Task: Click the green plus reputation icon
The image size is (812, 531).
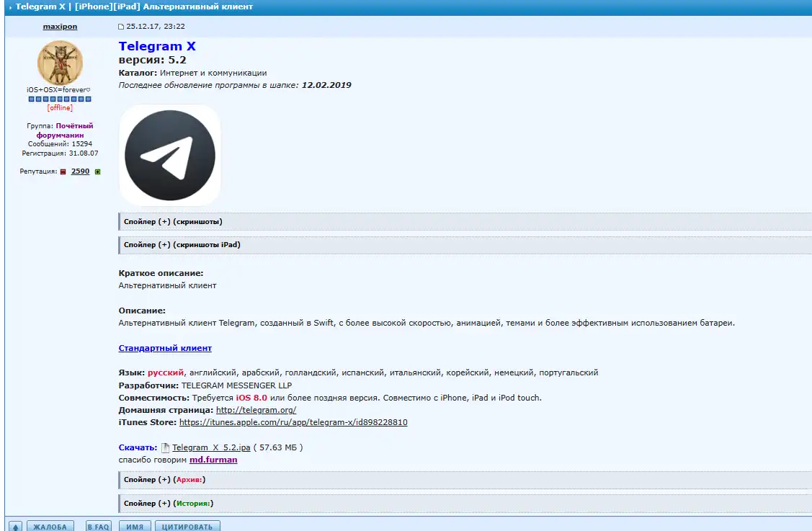Action: pyautogui.click(x=97, y=172)
